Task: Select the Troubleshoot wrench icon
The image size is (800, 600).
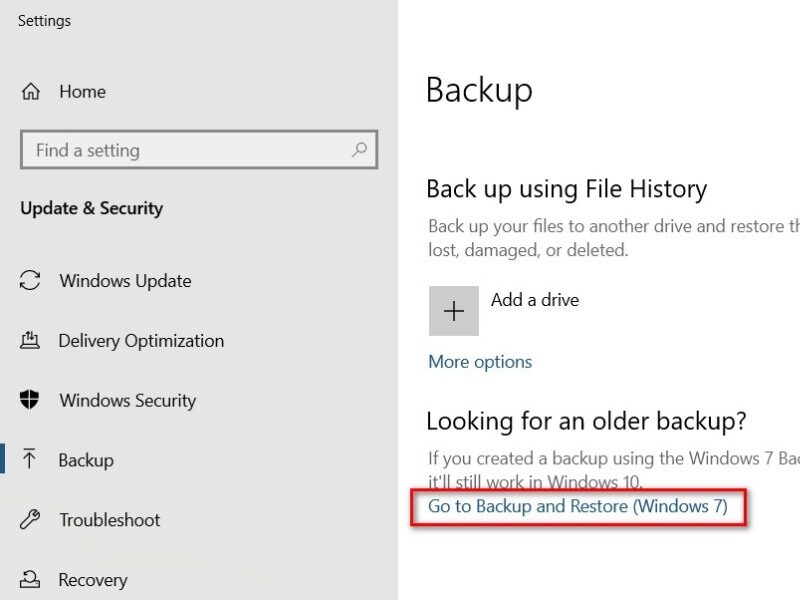Action: click(32, 520)
